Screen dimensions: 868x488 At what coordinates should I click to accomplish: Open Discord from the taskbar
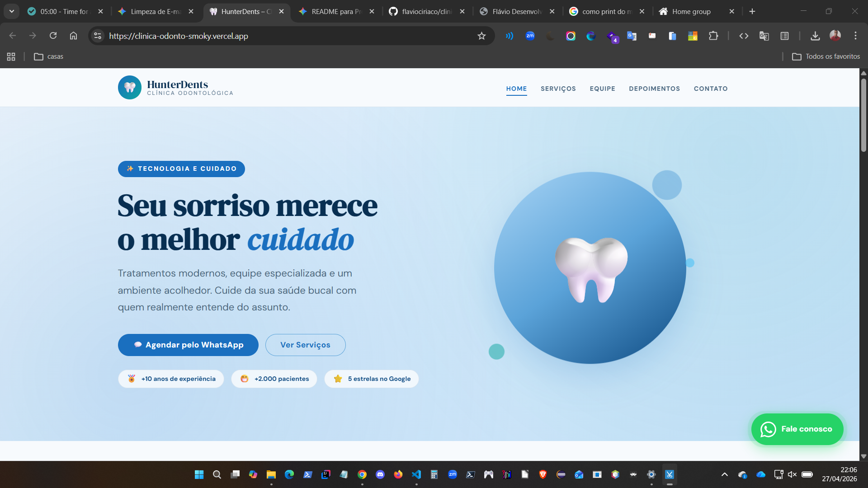[x=380, y=474]
